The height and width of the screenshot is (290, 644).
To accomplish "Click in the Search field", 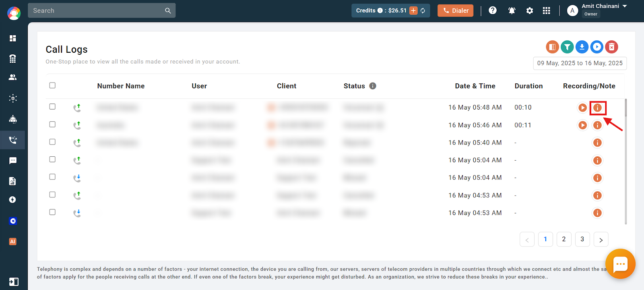I will click(x=97, y=10).
